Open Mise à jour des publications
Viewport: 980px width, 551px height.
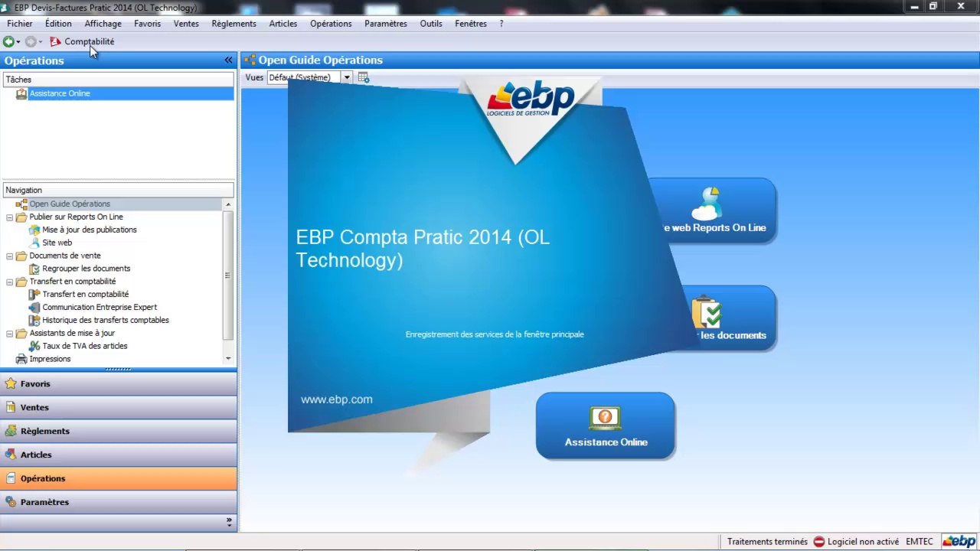point(90,230)
